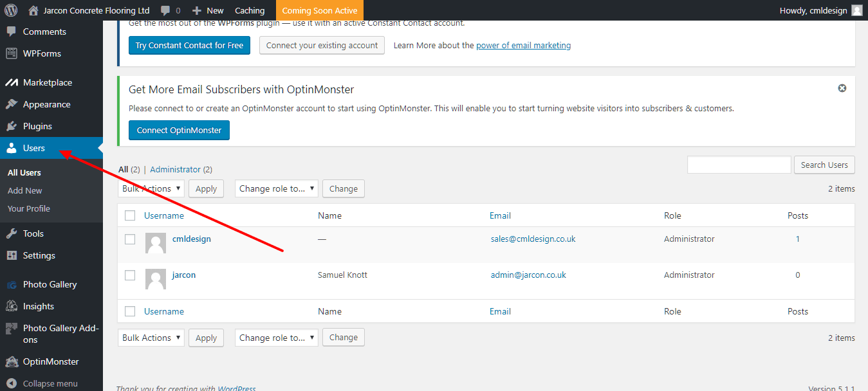Screen dimensions: 868x391
Task: Select Add New in the Users submenu
Action: pos(25,190)
